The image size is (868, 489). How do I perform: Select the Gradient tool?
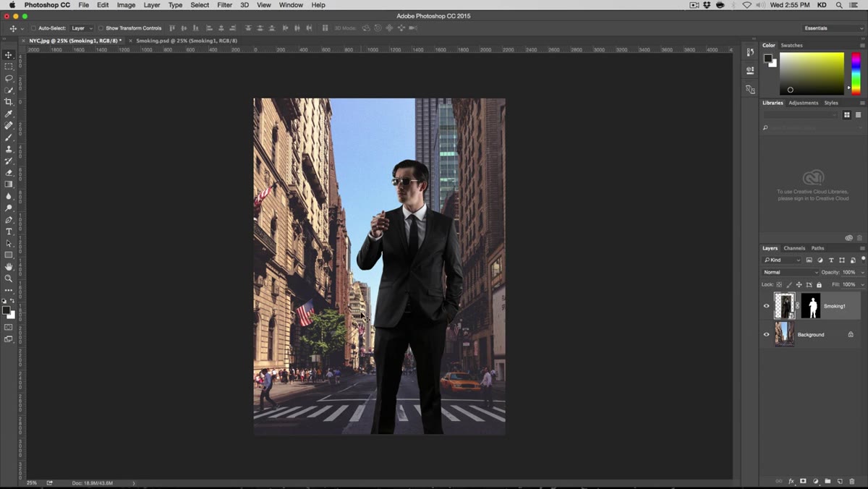click(x=9, y=184)
